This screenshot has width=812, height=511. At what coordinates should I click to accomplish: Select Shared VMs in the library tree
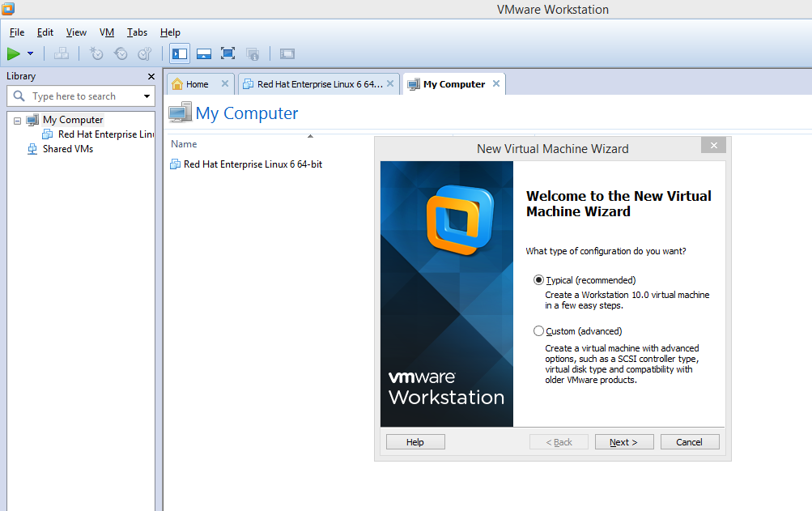click(68, 149)
